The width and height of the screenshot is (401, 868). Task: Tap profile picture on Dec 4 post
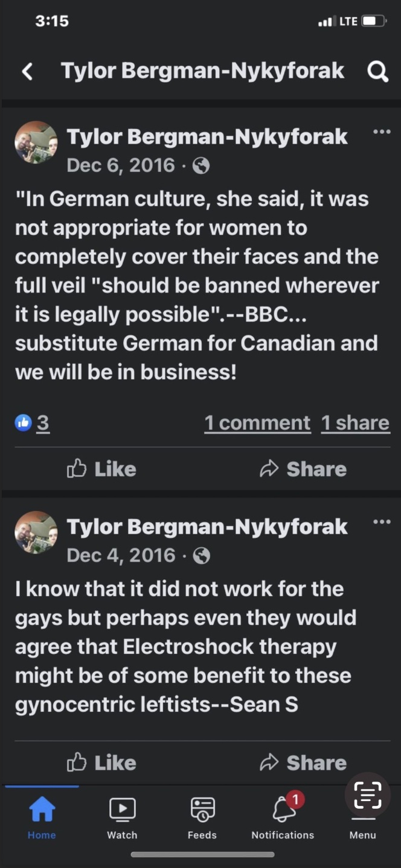[x=36, y=533]
